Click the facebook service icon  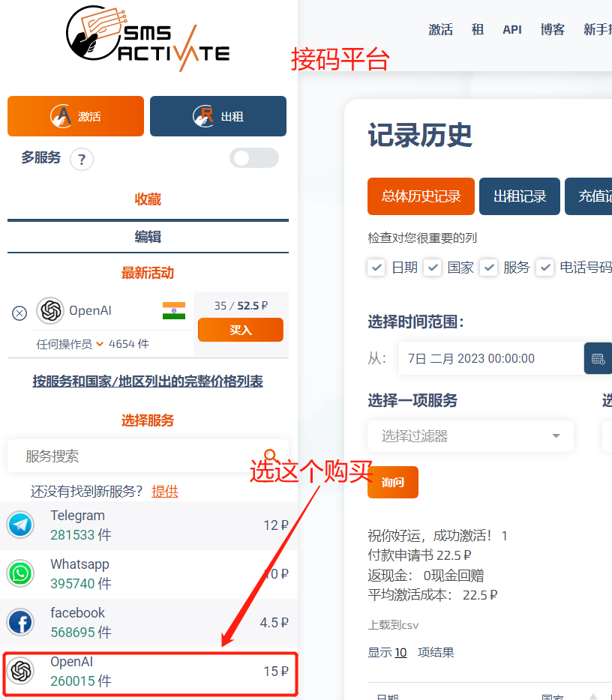pyautogui.click(x=20, y=622)
